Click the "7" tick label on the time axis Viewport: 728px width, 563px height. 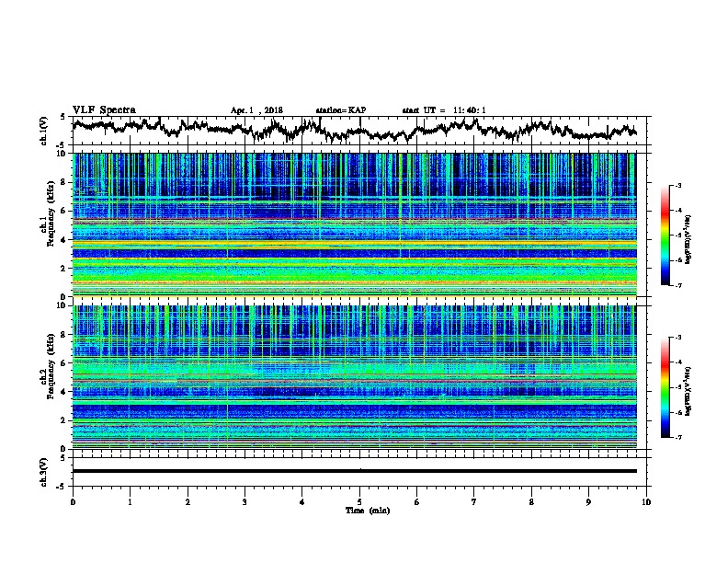point(474,502)
